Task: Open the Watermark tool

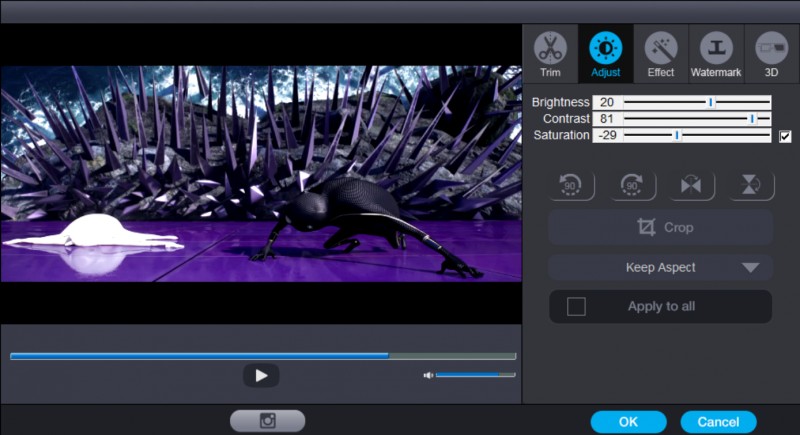Action: point(716,54)
